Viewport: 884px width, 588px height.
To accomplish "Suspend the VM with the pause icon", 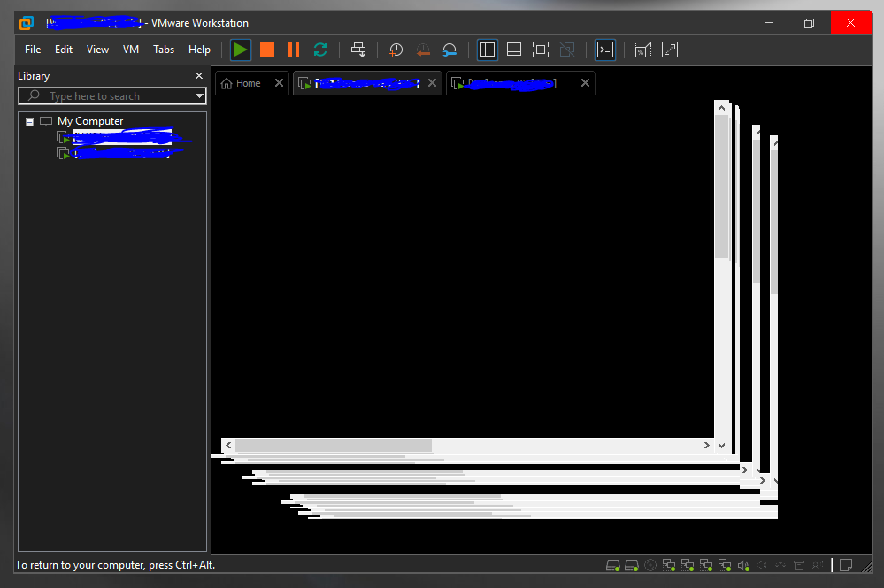I will tap(294, 50).
